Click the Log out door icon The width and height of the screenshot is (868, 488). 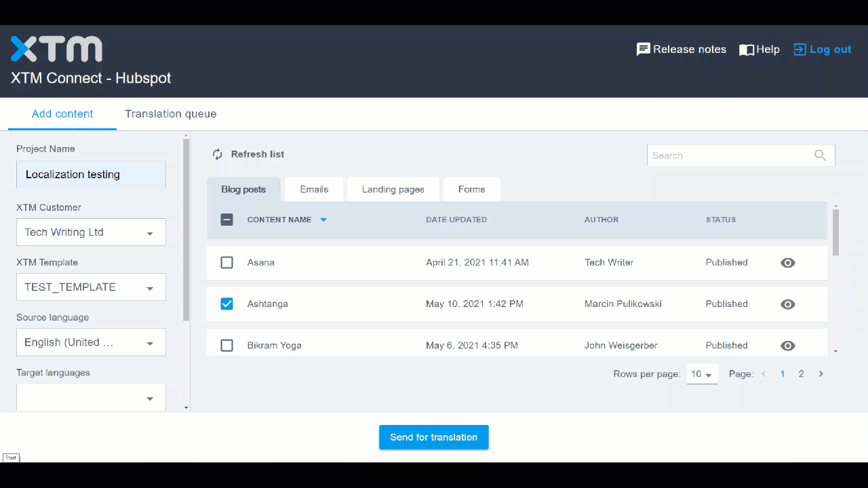point(799,49)
